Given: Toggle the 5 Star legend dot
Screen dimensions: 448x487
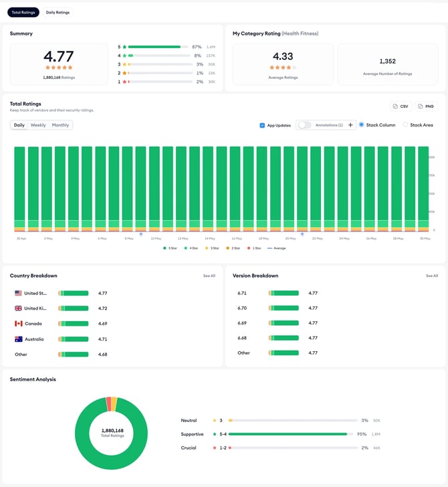Looking at the screenshot, I should [164, 248].
